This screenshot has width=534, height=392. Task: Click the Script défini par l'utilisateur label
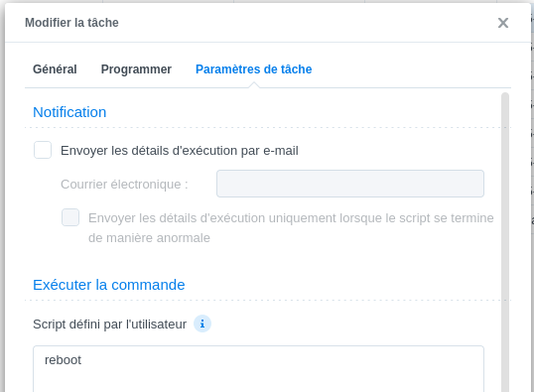click(109, 324)
